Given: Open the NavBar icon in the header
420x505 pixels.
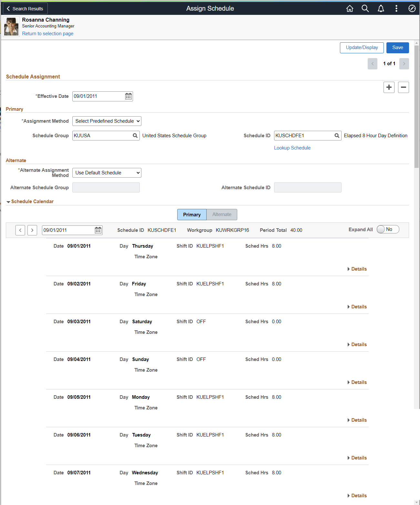Looking at the screenshot, I should pyautogui.click(x=412, y=8).
